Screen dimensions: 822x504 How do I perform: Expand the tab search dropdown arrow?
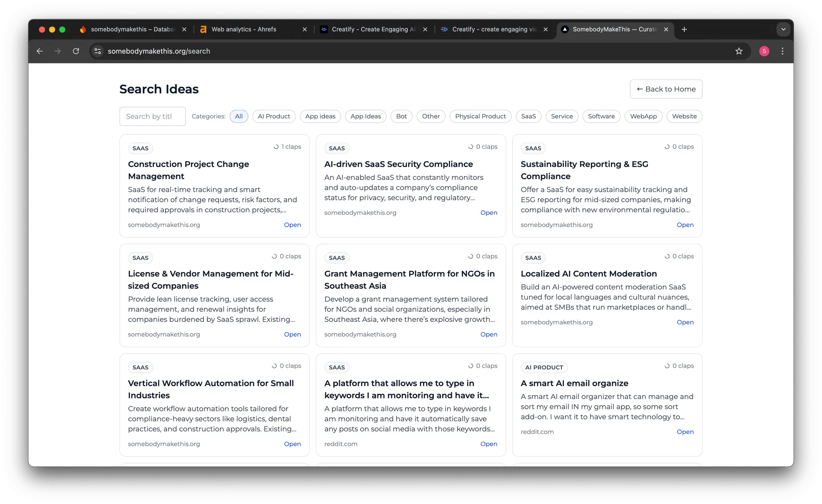(x=783, y=29)
